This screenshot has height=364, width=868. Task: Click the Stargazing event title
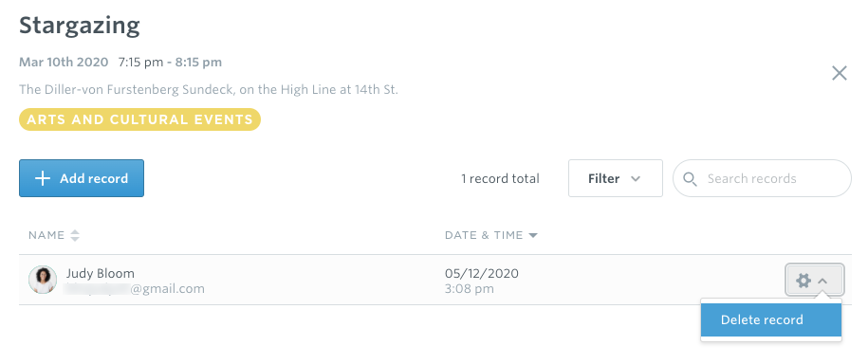[x=79, y=26]
